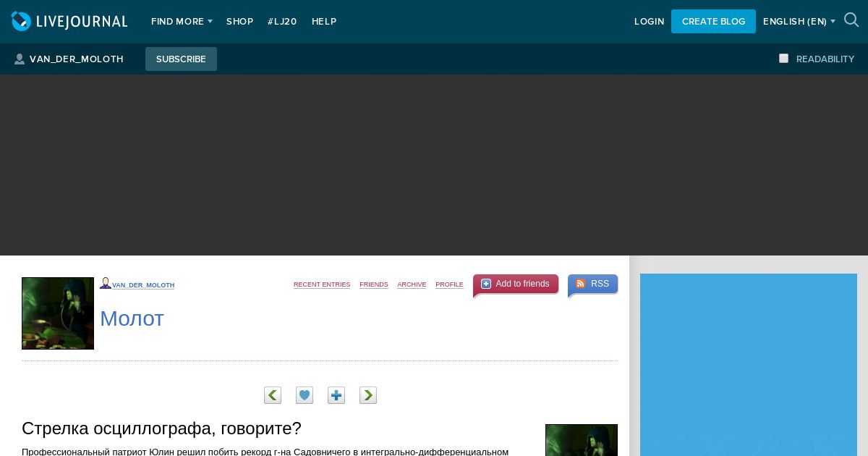Image resolution: width=868 pixels, height=456 pixels.
Task: Open the search magnifier icon
Action: pyautogui.click(x=851, y=20)
